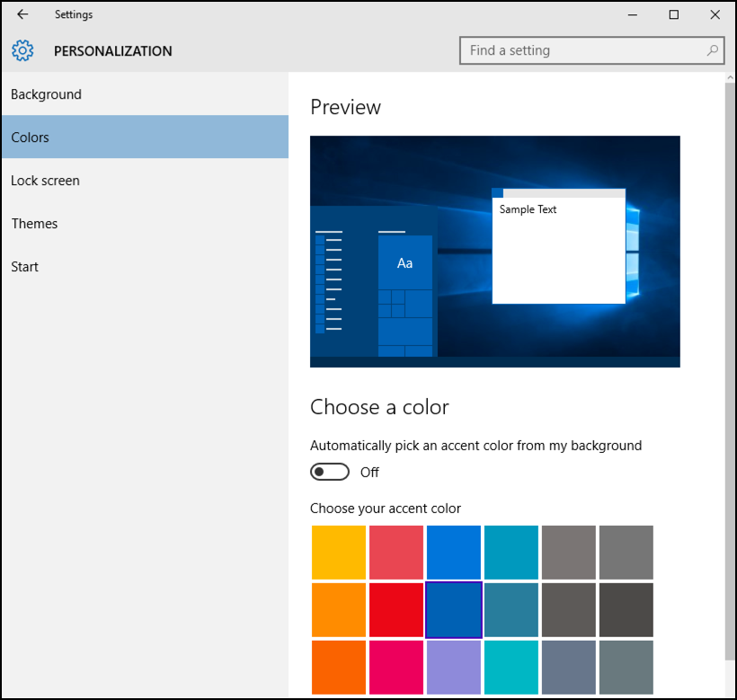Click the currently selected dark blue swatch
This screenshot has height=700, width=737.
(x=453, y=609)
